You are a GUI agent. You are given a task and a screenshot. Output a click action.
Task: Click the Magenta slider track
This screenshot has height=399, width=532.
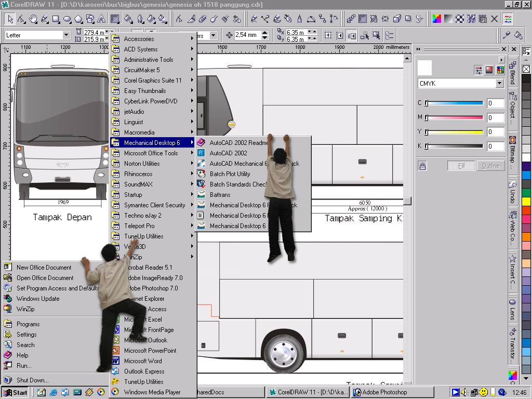(455, 117)
